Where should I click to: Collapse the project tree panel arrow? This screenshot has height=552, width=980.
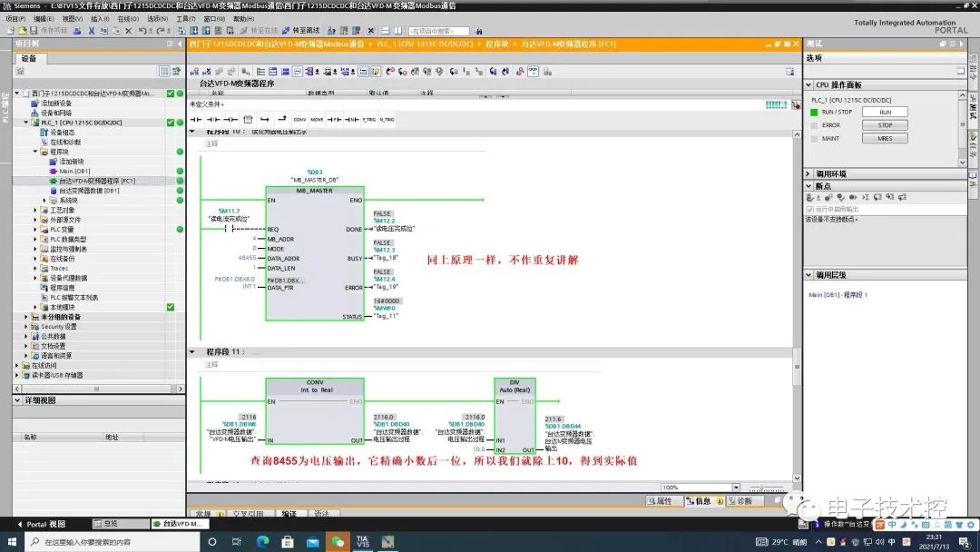click(180, 44)
